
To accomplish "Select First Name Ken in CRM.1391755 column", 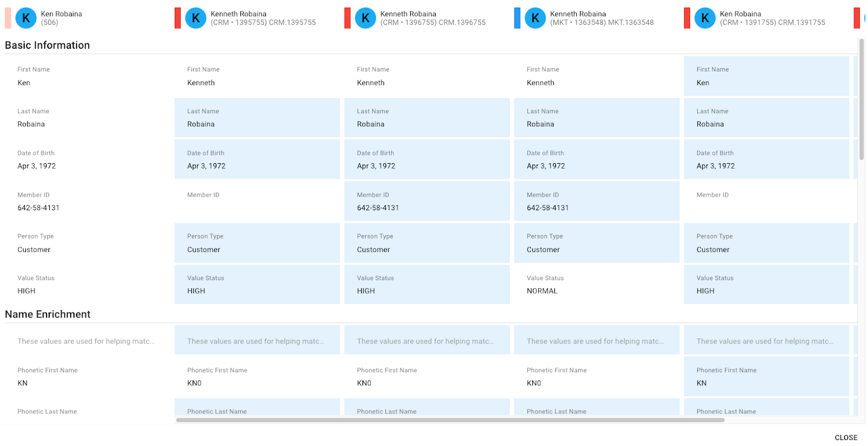I will (767, 76).
